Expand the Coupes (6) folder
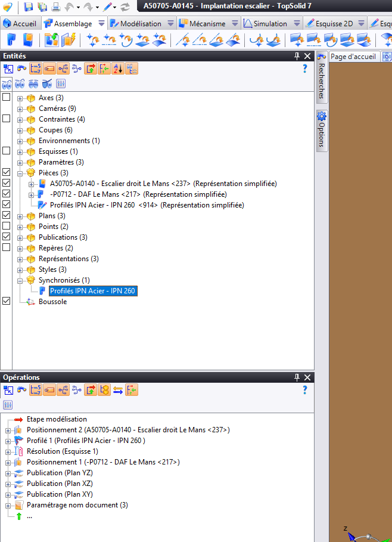Viewport: 392px width, 542px height. coord(20,131)
